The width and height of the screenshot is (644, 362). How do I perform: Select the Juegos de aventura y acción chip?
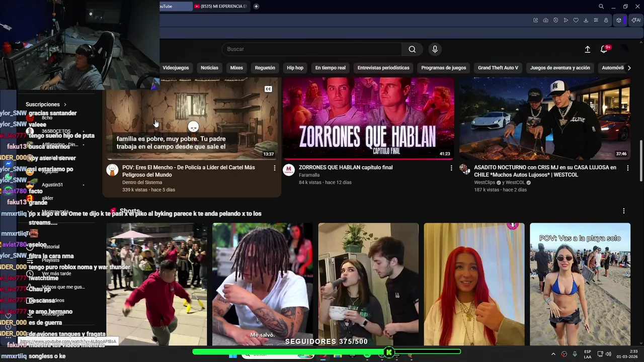coord(560,68)
